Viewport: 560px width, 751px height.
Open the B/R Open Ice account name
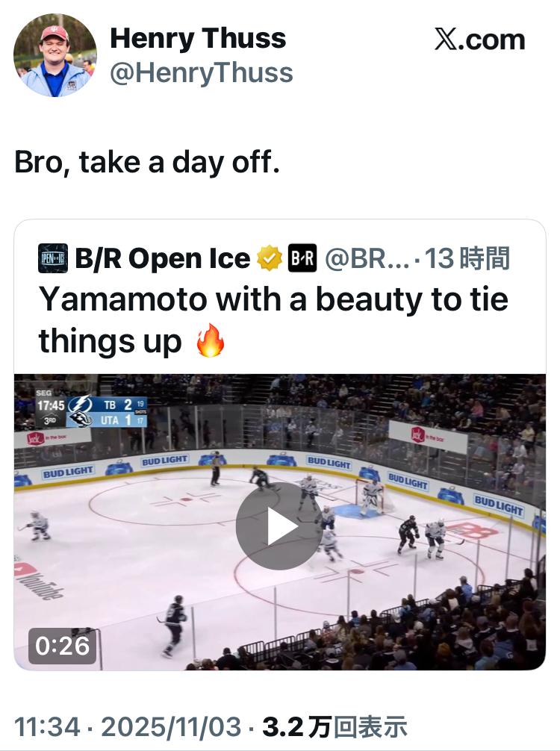click(x=162, y=258)
